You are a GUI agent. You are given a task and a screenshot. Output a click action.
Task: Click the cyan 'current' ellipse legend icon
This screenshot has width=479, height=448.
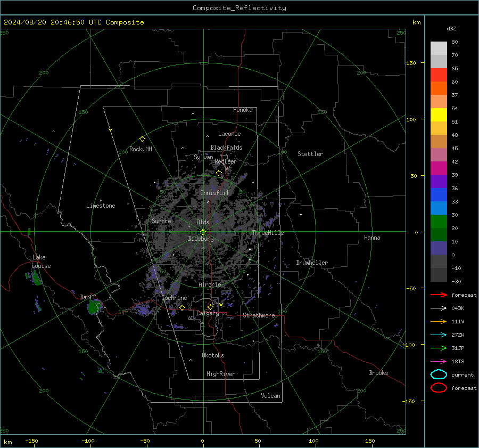439,374
